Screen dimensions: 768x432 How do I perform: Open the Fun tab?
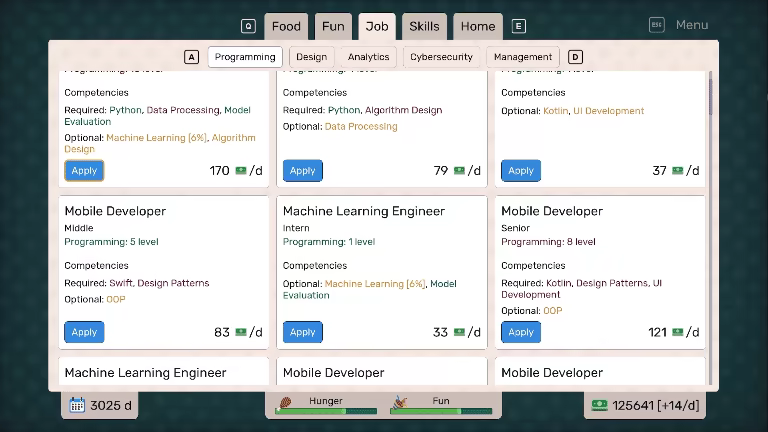333,26
